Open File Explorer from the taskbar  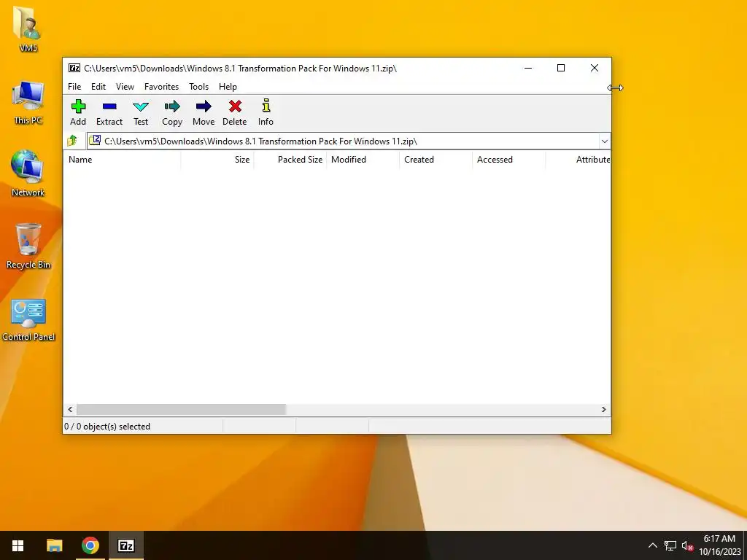point(54,545)
